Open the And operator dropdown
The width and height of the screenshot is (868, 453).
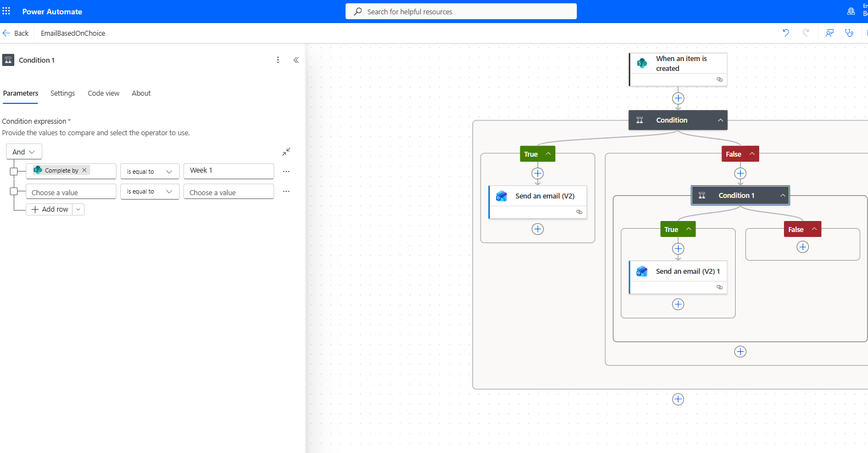tap(24, 152)
